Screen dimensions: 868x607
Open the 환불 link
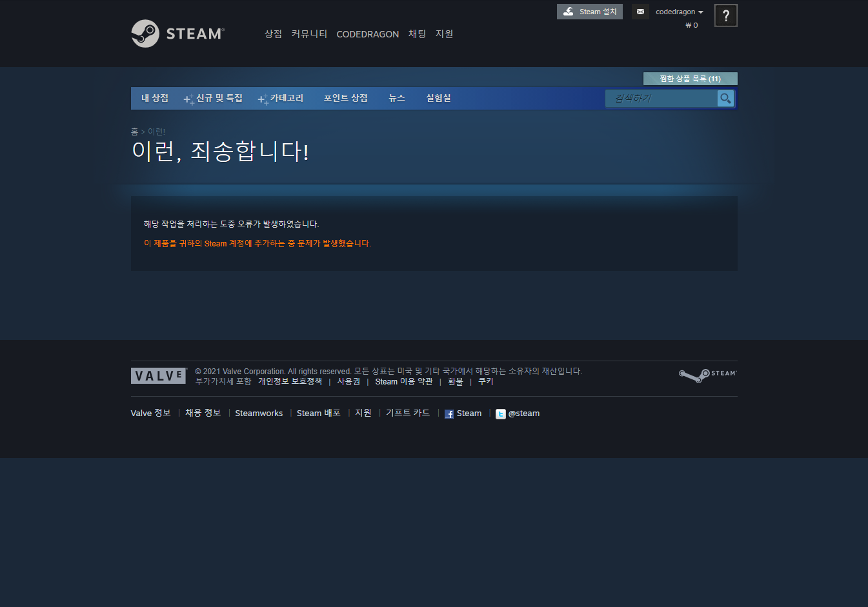coord(456,382)
